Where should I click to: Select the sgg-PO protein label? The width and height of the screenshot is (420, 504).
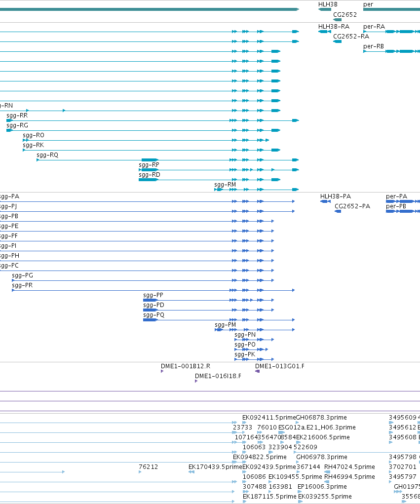tap(245, 345)
